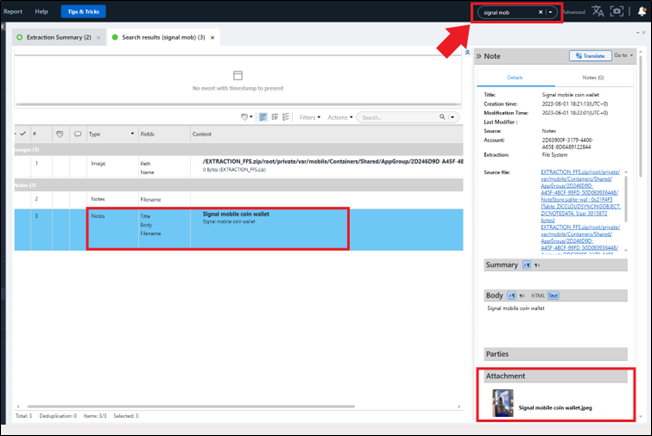
Task: Click the magnifier icon in results search box
Action: tap(443, 117)
